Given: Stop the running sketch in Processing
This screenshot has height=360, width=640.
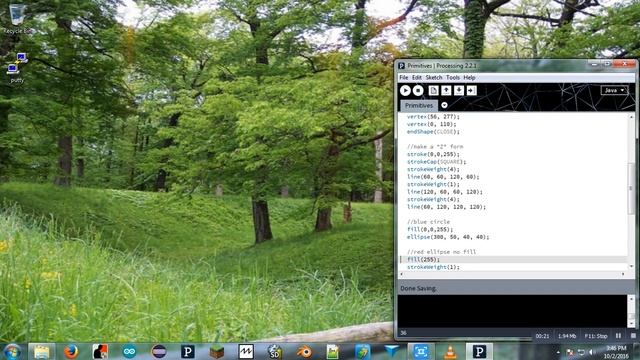Looking at the screenshot, I should tap(418, 90).
